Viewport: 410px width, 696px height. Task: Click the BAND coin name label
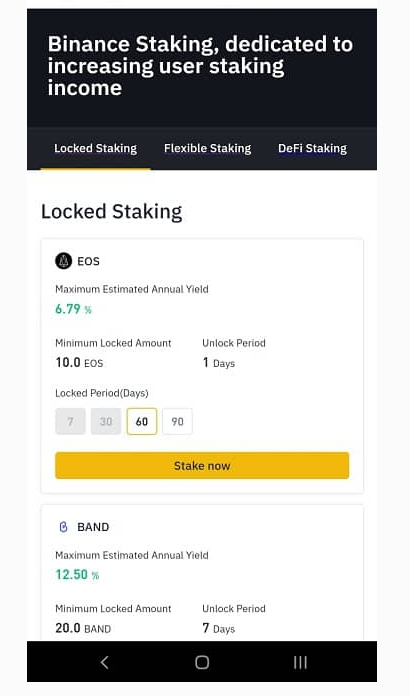(x=93, y=527)
